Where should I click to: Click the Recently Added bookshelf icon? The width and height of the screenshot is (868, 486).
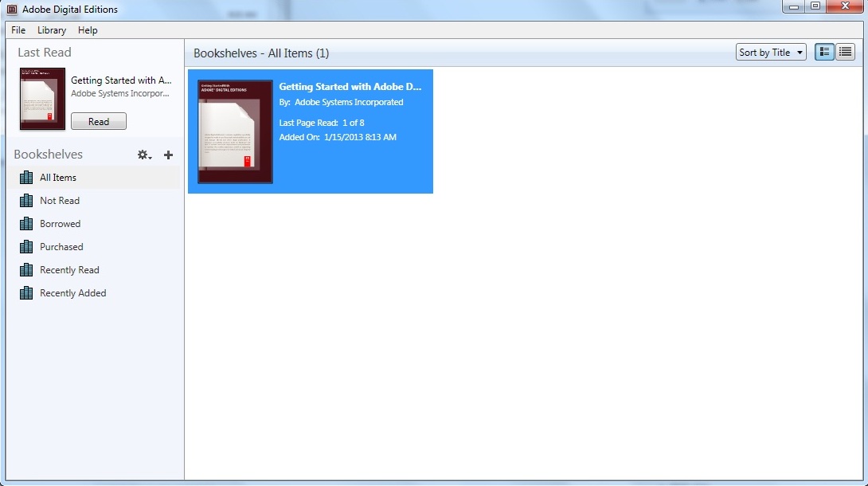coord(26,293)
